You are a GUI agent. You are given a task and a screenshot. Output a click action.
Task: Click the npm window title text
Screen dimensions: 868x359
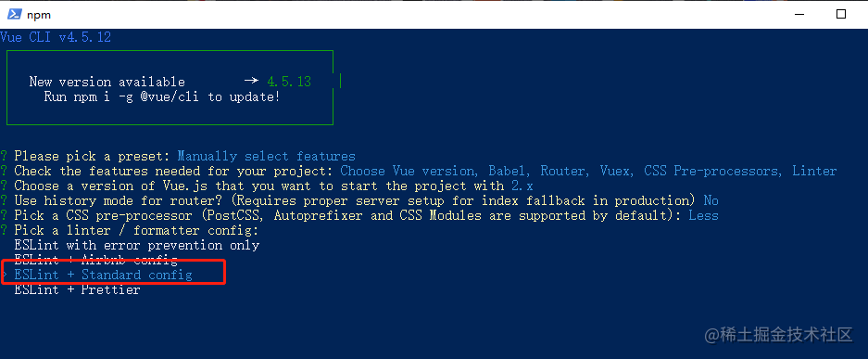click(x=39, y=15)
